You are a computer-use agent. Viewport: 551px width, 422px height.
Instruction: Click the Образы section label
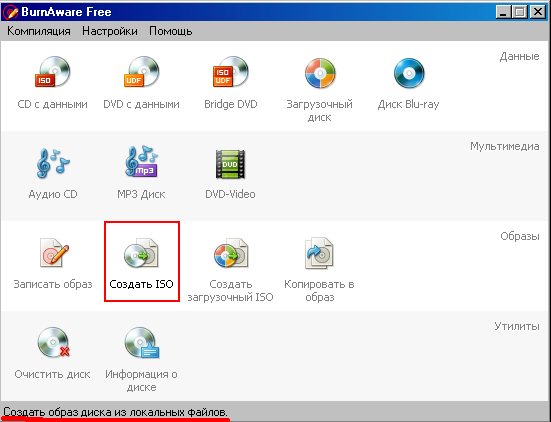[x=520, y=236]
